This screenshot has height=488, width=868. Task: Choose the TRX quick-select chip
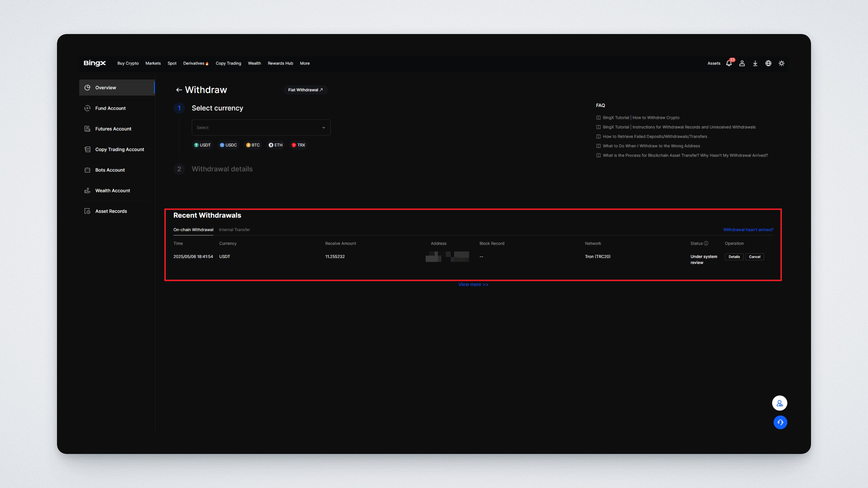pyautogui.click(x=298, y=145)
